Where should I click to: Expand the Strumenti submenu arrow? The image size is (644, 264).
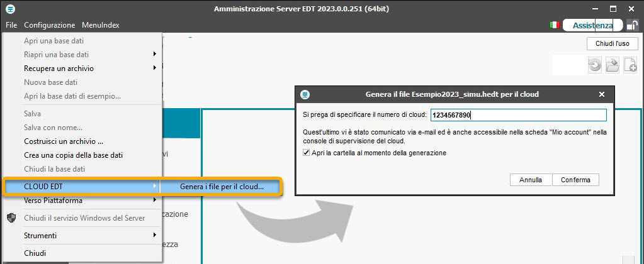click(x=155, y=235)
